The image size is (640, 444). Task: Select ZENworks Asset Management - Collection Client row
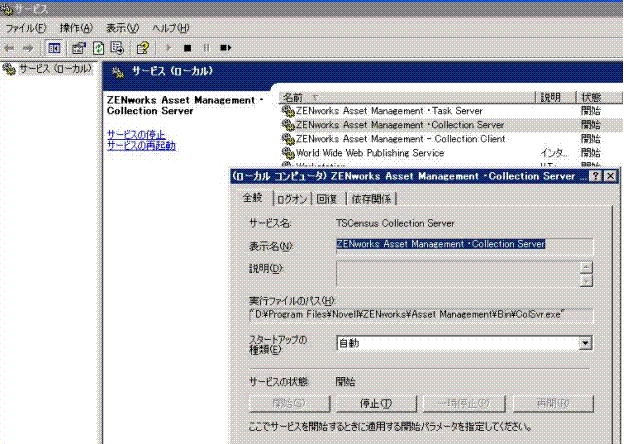(x=451, y=139)
